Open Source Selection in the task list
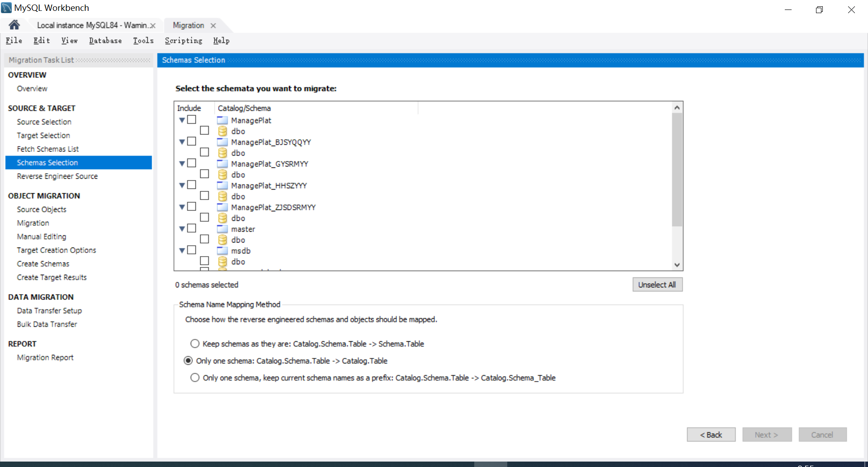 (44, 122)
